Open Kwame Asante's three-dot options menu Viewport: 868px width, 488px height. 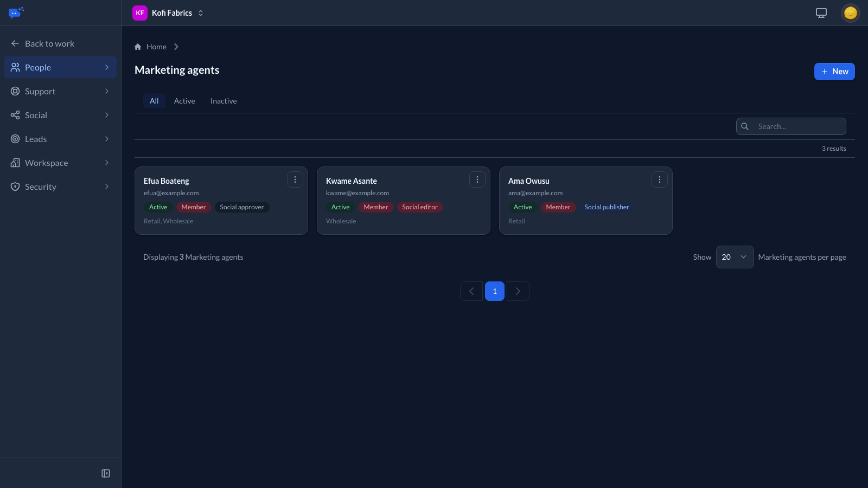tap(477, 179)
